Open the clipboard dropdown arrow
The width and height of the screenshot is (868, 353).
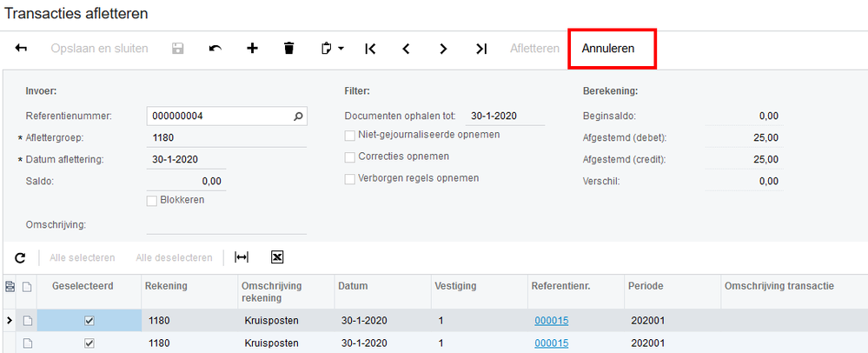341,49
